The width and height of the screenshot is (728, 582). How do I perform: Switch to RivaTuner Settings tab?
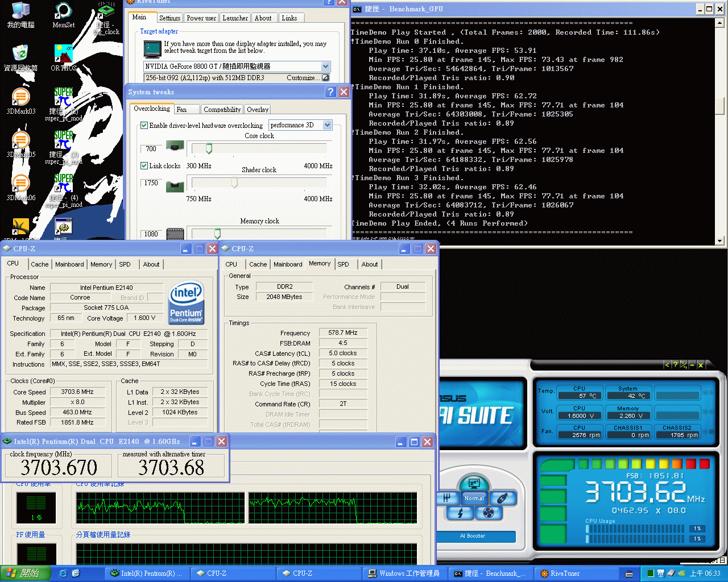click(169, 18)
